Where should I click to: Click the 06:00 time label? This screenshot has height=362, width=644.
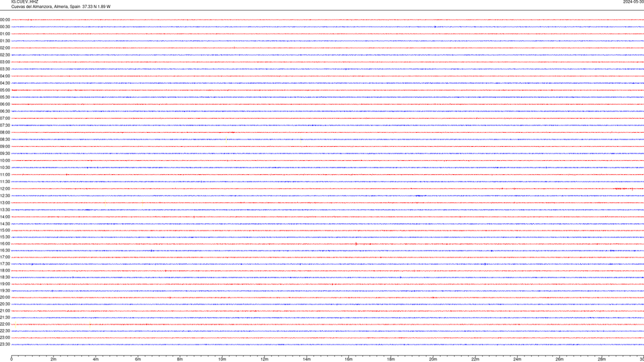pyautogui.click(x=5, y=105)
